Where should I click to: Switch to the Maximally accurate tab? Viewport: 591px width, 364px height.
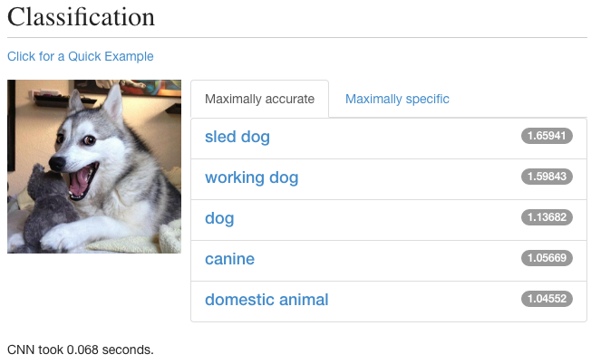259,99
